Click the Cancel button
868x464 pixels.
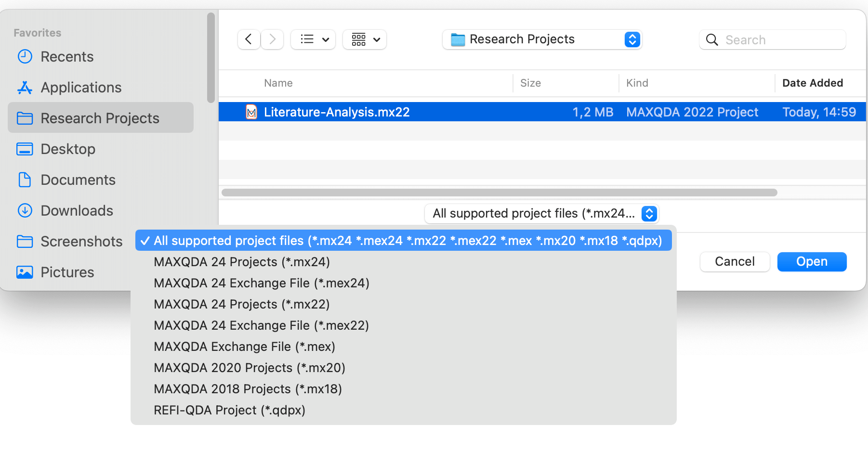tap(735, 262)
